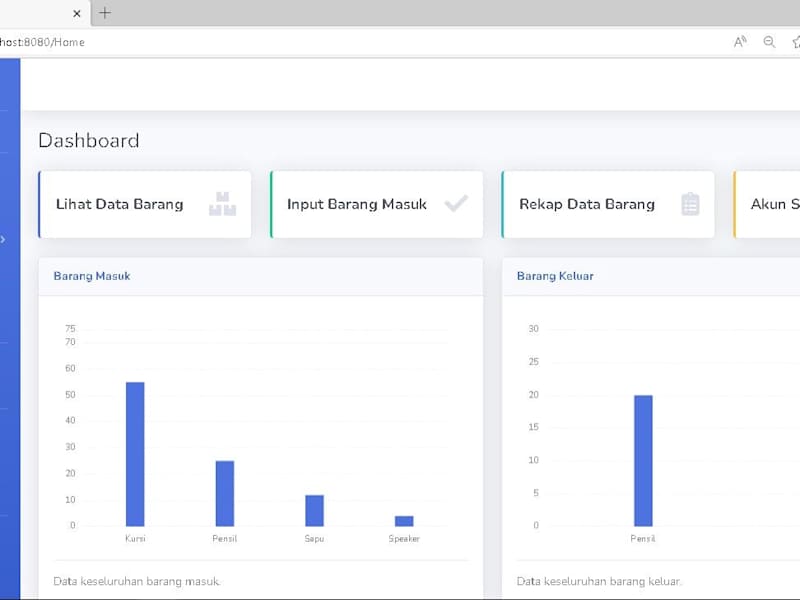Screen dimensions: 800x600
Task: Open the Rekap Data Barang card
Action: coord(608,204)
